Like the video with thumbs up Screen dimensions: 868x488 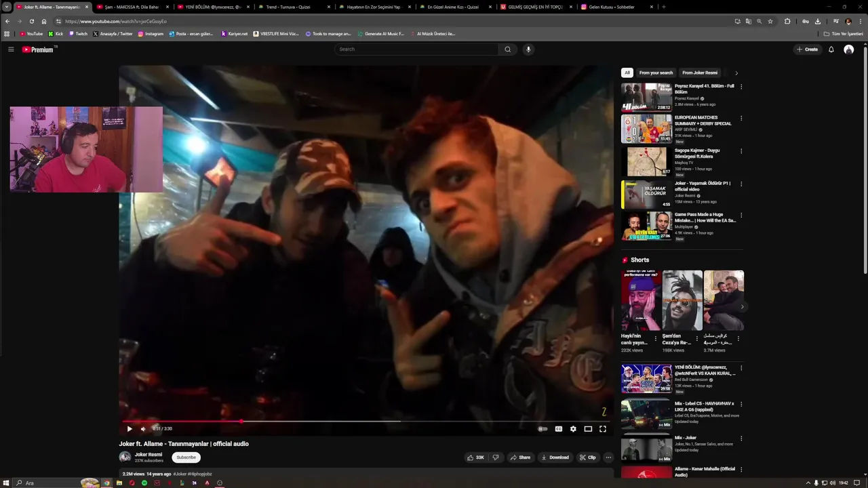click(x=475, y=457)
